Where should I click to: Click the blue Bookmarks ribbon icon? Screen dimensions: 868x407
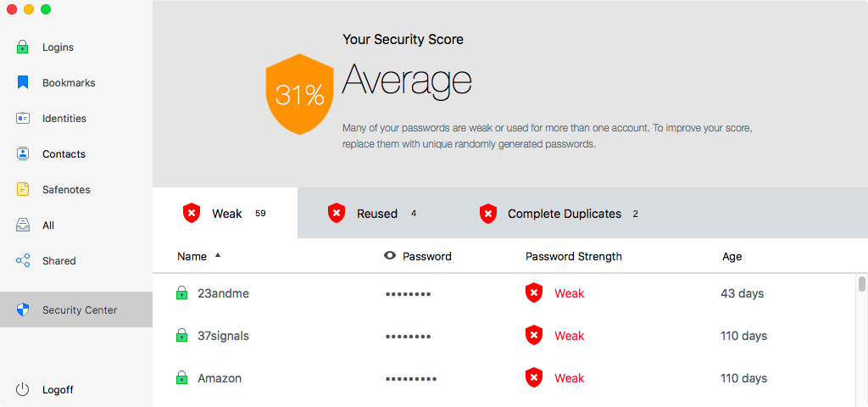[23, 82]
